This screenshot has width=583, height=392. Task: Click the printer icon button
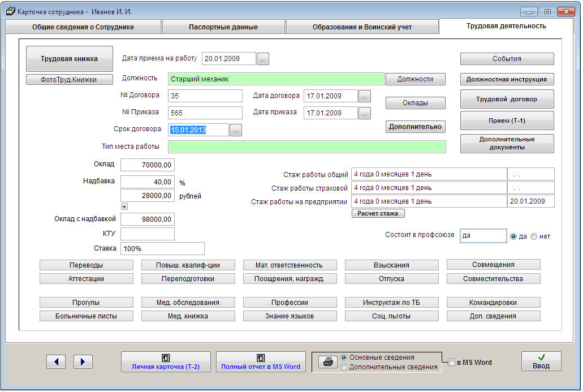click(x=327, y=363)
